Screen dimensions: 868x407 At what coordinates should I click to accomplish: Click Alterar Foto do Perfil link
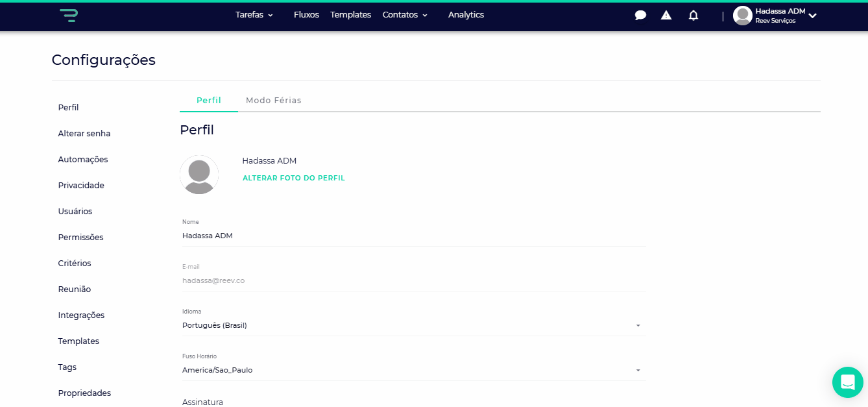coord(293,178)
